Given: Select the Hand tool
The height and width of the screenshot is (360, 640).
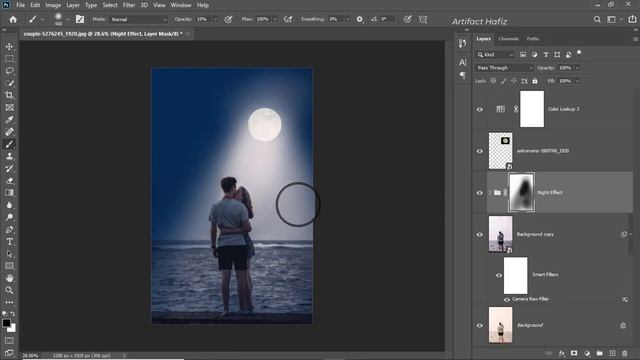Looking at the screenshot, I should [x=9, y=278].
